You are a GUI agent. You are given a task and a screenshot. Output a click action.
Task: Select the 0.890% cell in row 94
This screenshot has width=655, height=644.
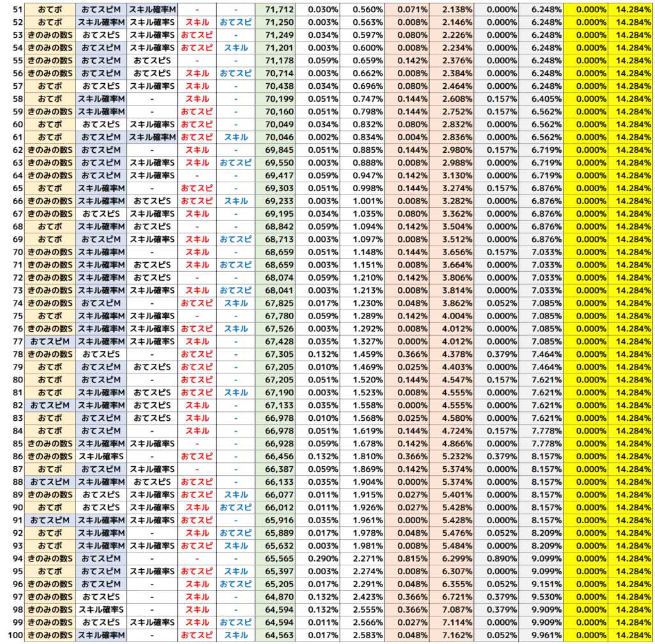tap(496, 559)
